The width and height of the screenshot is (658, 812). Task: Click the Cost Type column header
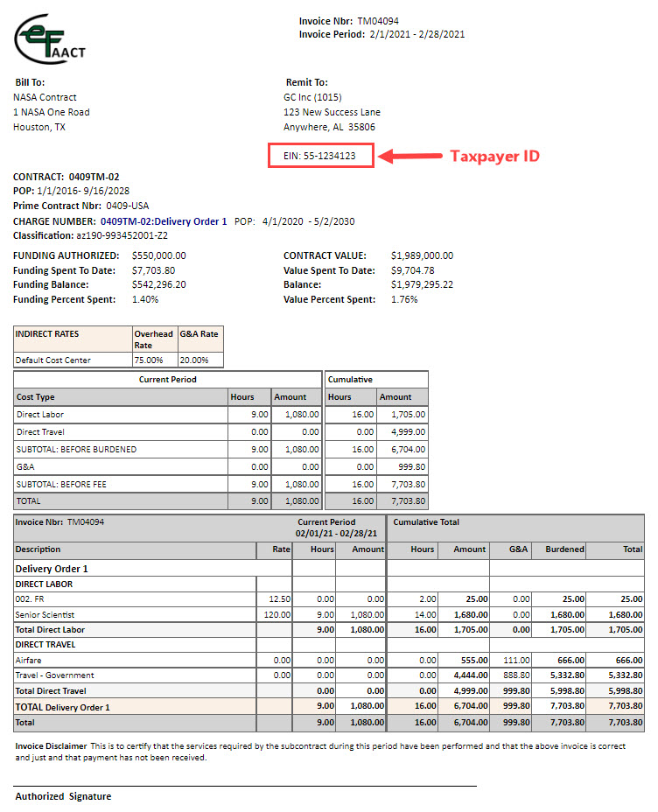(36, 396)
